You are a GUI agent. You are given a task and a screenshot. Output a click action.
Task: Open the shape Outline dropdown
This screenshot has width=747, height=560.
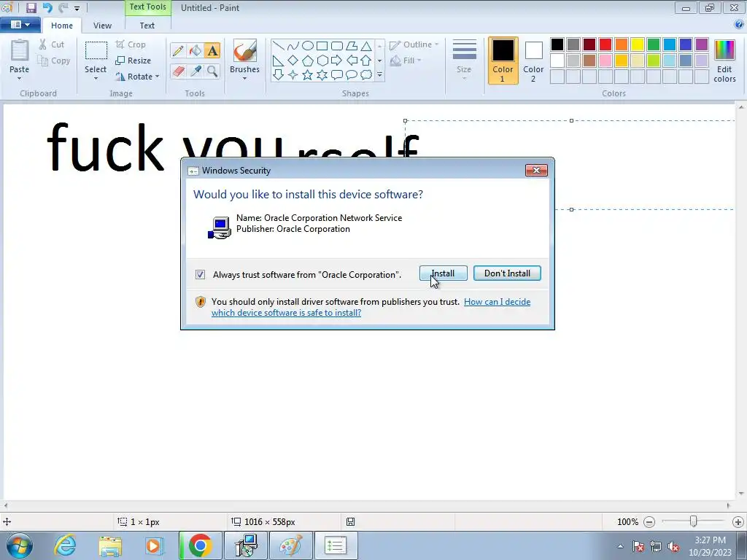tap(414, 44)
